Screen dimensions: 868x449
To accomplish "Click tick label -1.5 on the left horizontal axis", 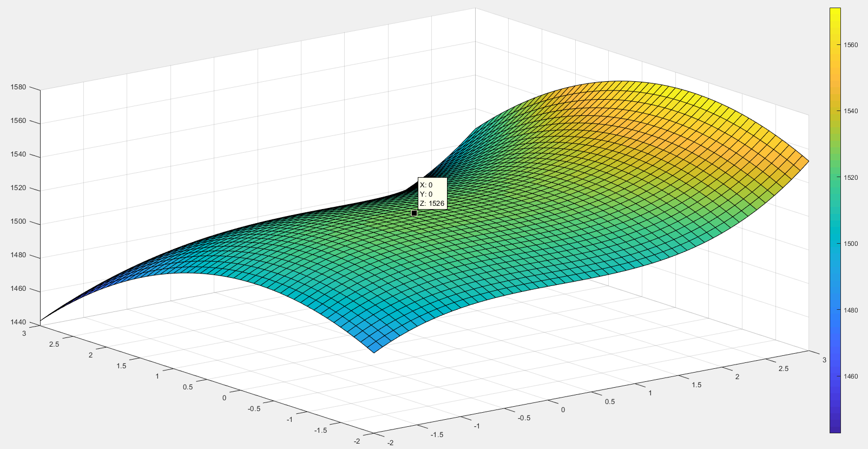I will coord(320,431).
